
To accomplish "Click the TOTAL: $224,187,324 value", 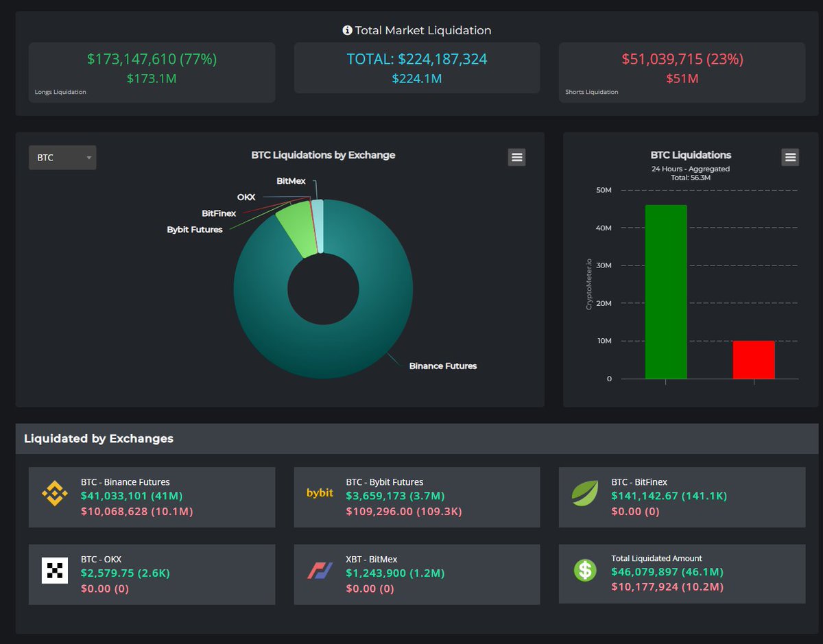I will (x=417, y=59).
